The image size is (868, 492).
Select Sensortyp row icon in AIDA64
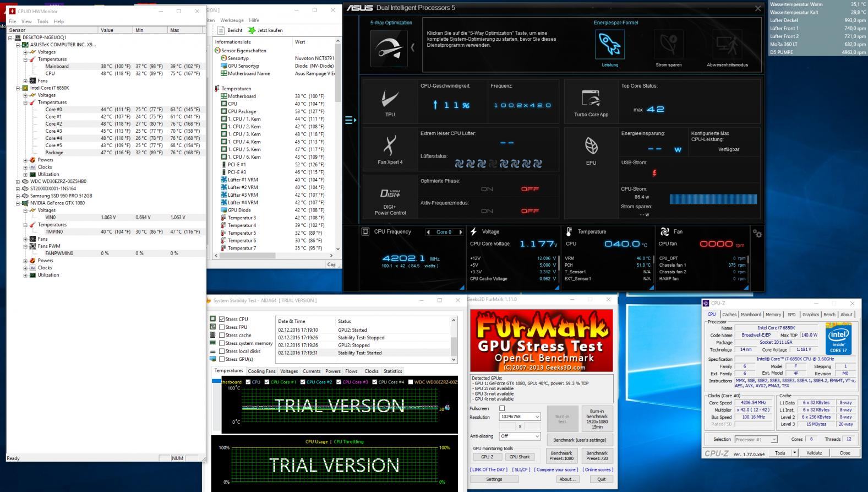(x=224, y=58)
